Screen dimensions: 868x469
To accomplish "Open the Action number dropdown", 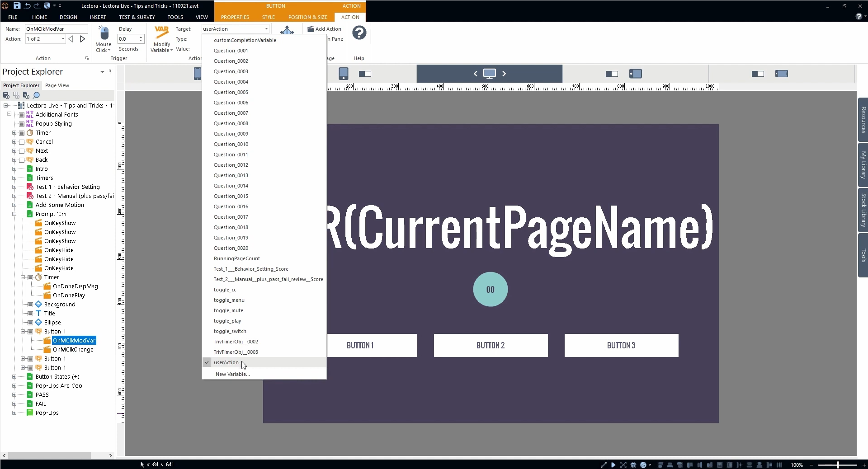I will pos(63,39).
